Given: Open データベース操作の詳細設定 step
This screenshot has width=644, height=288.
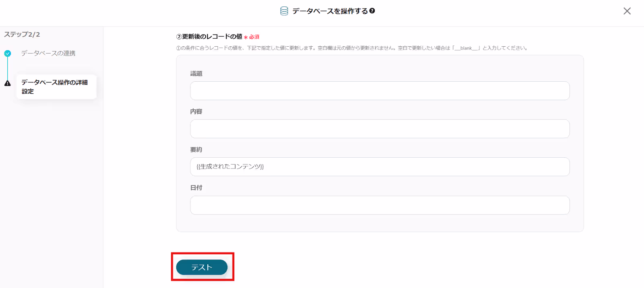Looking at the screenshot, I should point(56,86).
